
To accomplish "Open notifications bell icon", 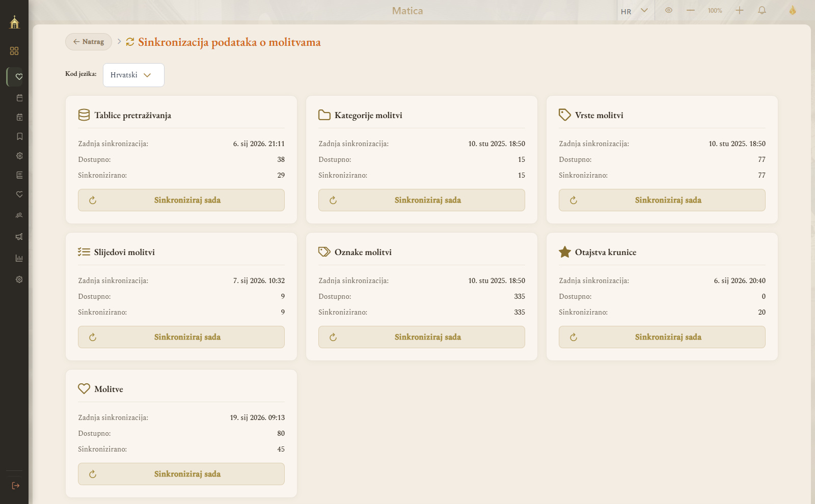I will point(762,10).
